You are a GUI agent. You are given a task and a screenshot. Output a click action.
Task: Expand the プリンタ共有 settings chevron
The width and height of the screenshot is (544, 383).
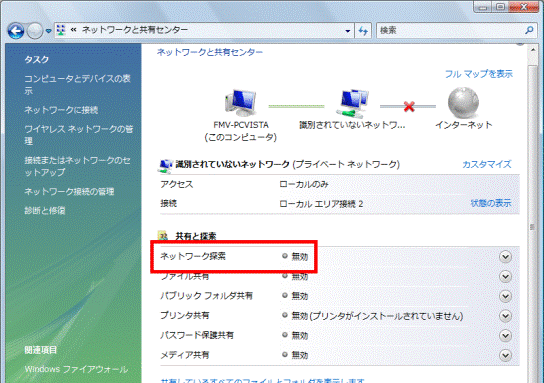[x=505, y=316]
